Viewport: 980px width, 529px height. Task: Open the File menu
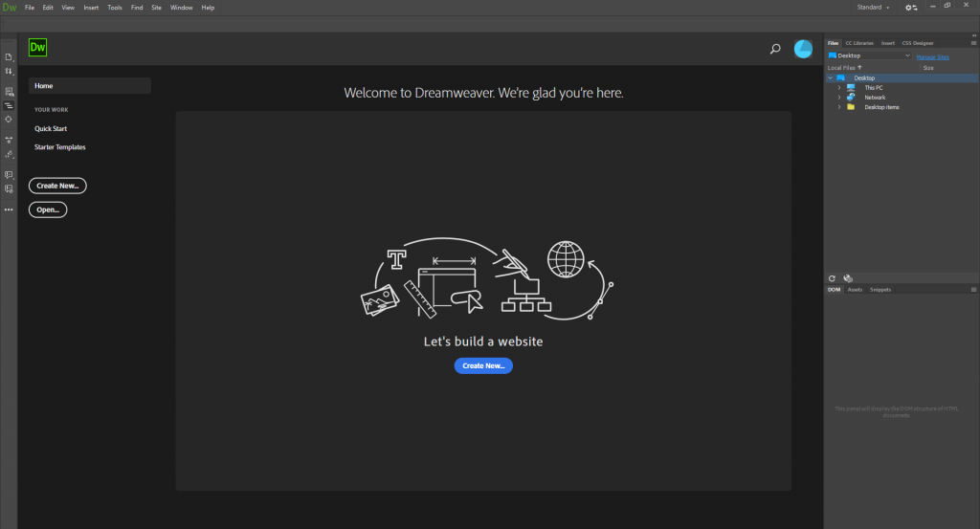(30, 8)
